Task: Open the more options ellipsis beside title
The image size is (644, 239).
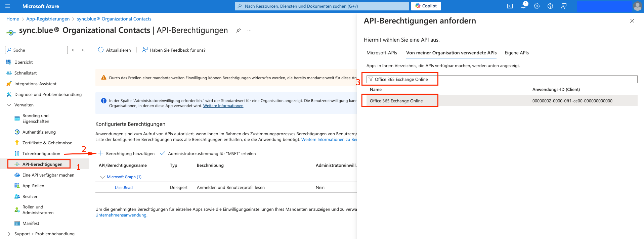Action: point(249,30)
